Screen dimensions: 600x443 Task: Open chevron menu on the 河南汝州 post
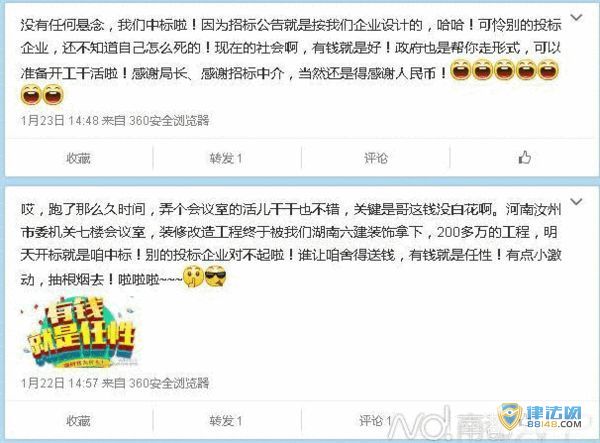click(576, 202)
